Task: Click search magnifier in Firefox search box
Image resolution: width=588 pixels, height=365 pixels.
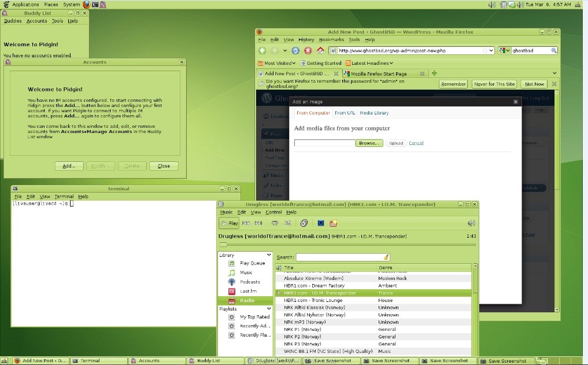Action: pos(553,50)
